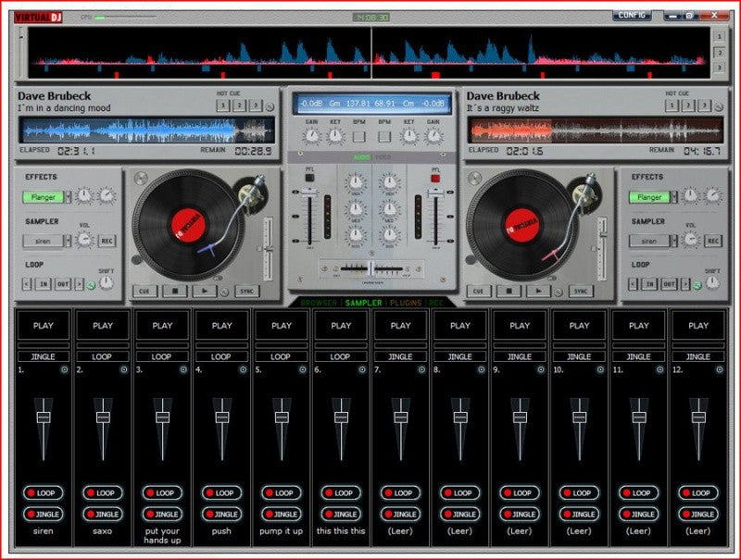
Task: Click the round icon beside right hot cues
Action: (719, 106)
